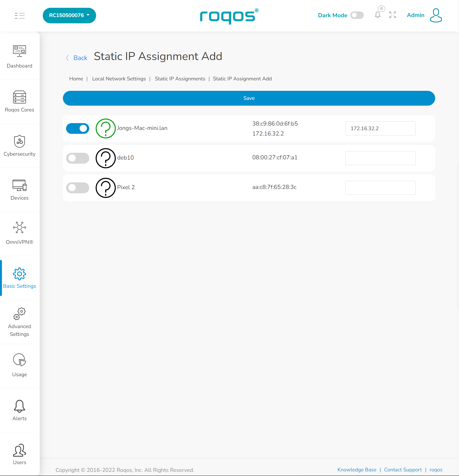This screenshot has width=459, height=476.
Task: Open the RC150500076 device dropdown
Action: [x=69, y=16]
